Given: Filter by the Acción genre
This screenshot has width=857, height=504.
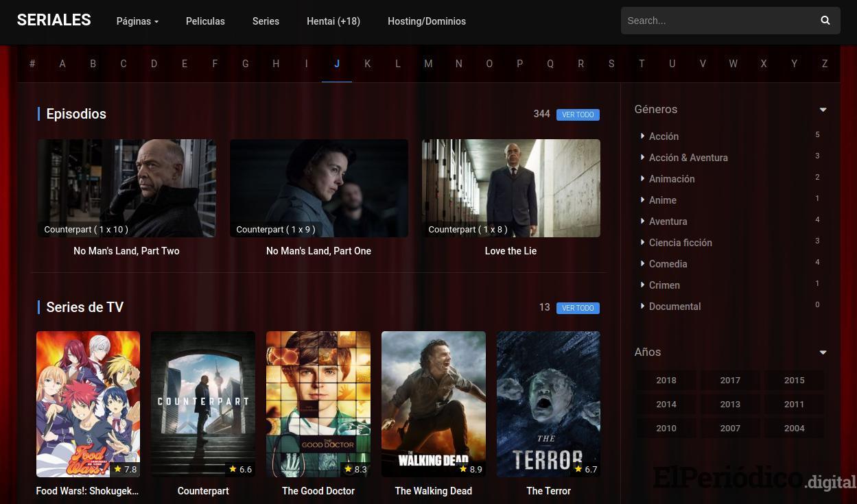Looking at the screenshot, I should point(664,136).
